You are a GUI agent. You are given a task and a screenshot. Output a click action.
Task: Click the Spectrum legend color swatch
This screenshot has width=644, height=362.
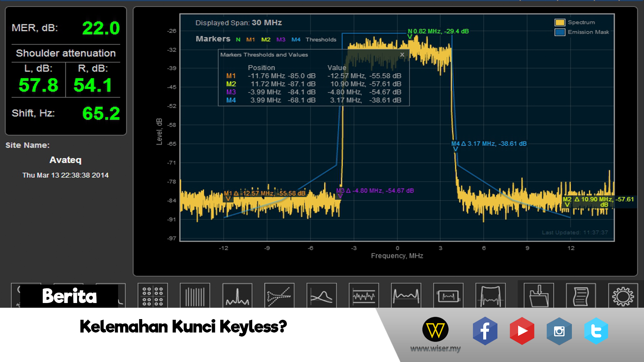[x=560, y=22]
